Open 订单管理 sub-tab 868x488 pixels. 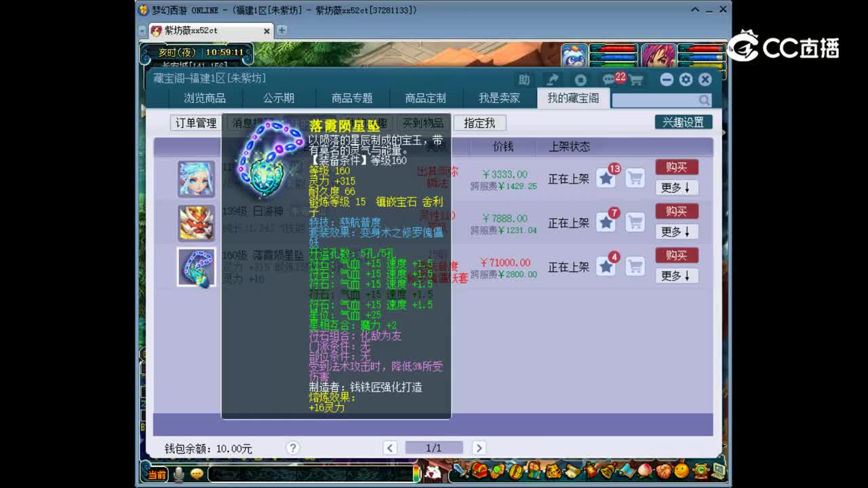(196, 123)
